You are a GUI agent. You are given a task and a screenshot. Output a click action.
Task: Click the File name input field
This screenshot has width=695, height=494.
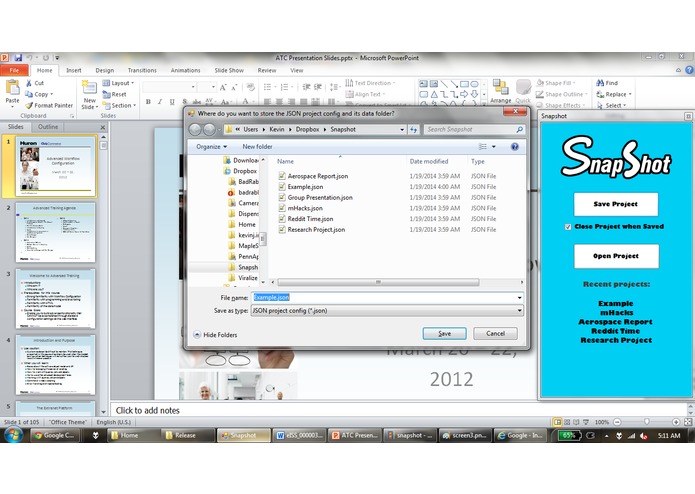[x=384, y=298]
